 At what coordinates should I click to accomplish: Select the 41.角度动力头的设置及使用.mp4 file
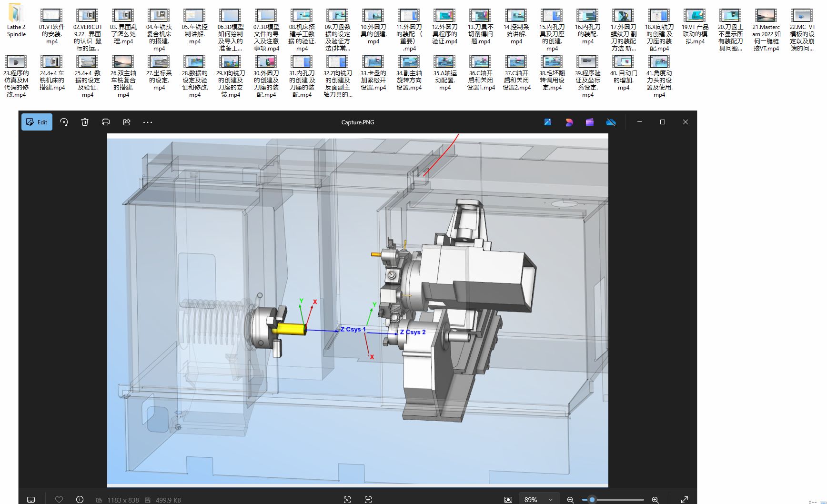659,76
